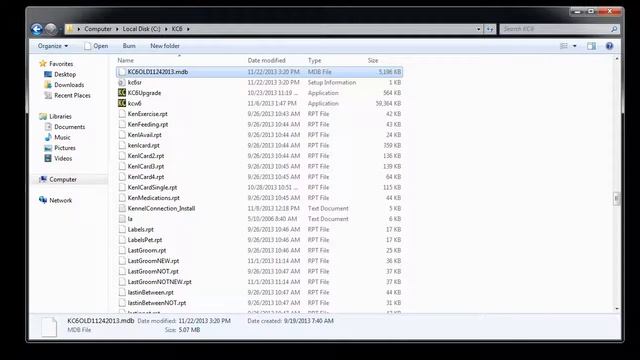Click the Computer icon in sidebar
The height and width of the screenshot is (360, 640).
coord(43,179)
